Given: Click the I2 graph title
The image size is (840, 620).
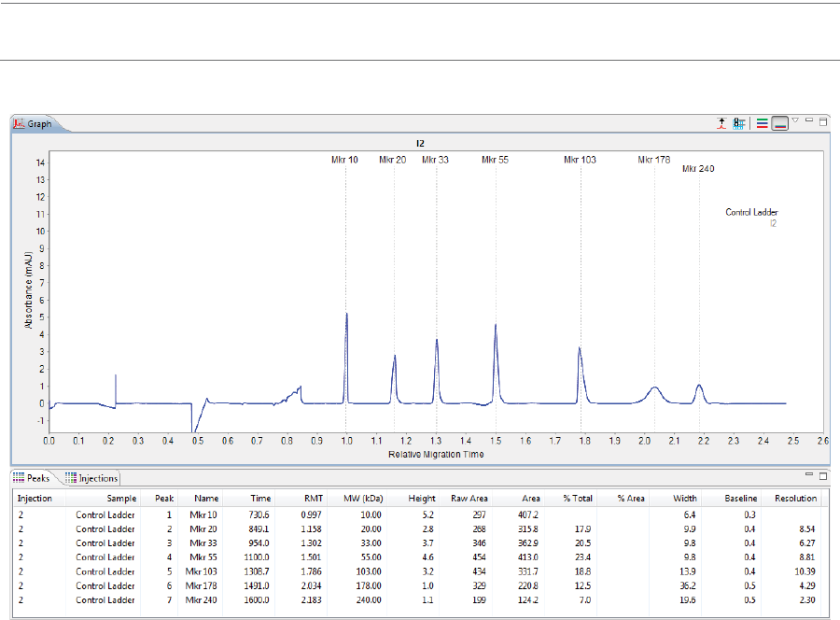Looking at the screenshot, I should point(420,144).
